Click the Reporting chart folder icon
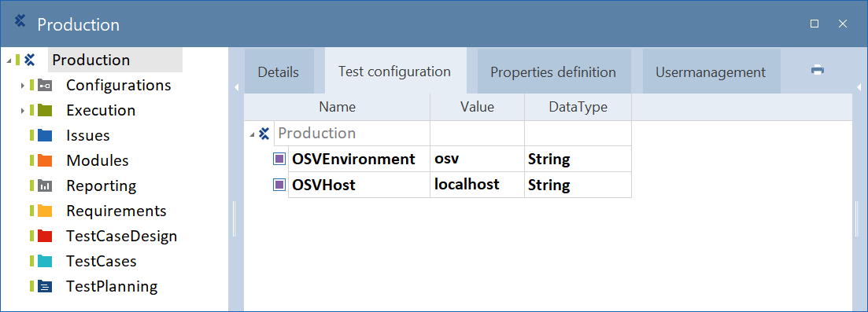Viewport: 868px width, 312px height. point(45,186)
